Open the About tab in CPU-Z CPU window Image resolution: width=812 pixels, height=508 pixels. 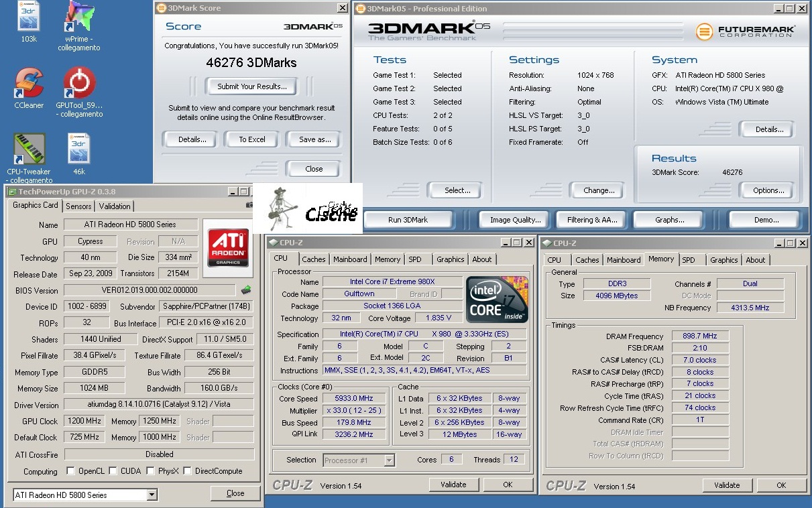[482, 259]
